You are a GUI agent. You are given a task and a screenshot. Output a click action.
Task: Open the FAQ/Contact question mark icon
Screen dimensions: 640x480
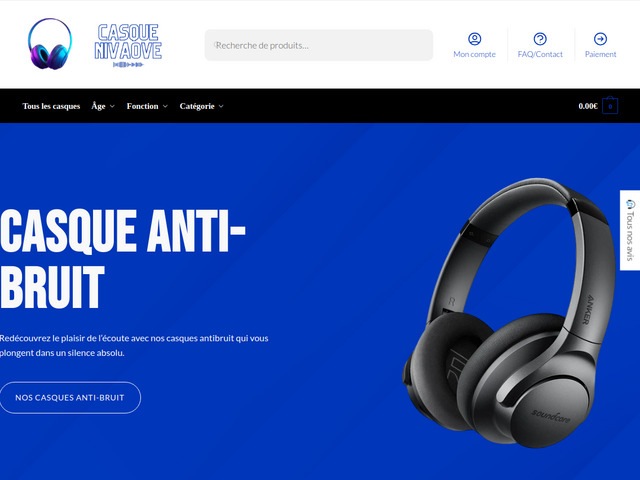tap(540, 39)
